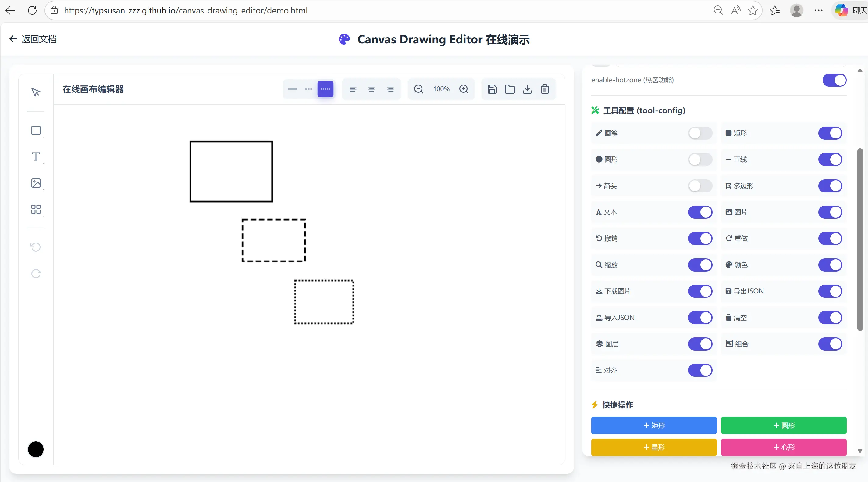Open the black color swatch picker

click(x=36, y=449)
